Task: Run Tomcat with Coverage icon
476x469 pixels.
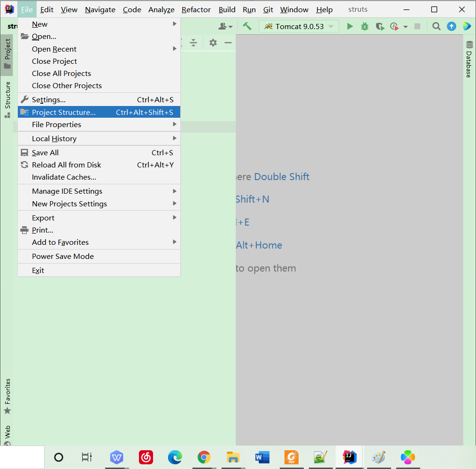Action: coord(380,26)
